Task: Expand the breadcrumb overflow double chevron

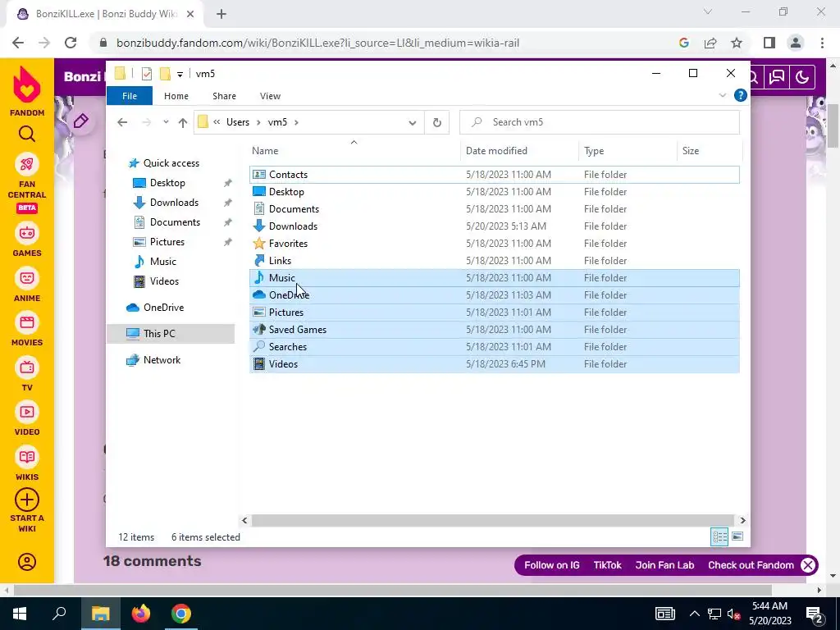Action: (x=217, y=122)
